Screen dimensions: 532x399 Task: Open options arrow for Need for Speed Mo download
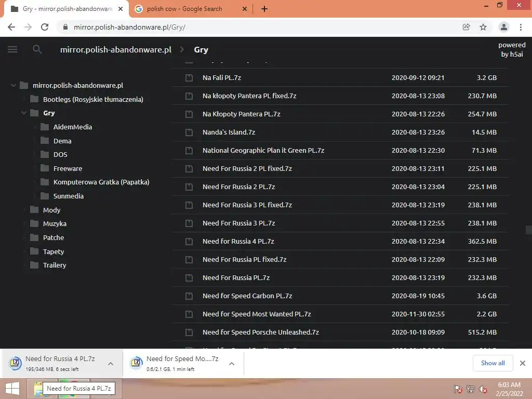point(232,363)
